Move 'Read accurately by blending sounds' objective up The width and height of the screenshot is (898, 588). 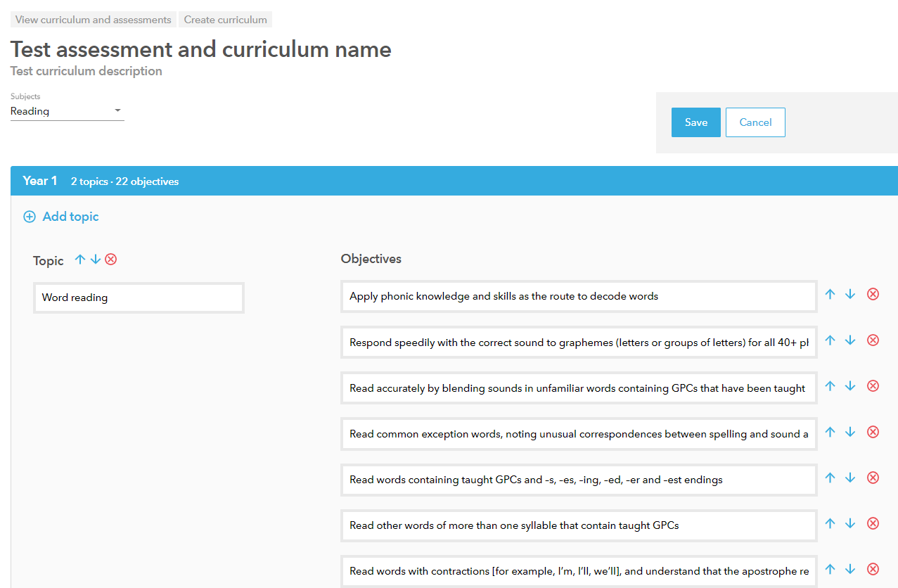830,385
